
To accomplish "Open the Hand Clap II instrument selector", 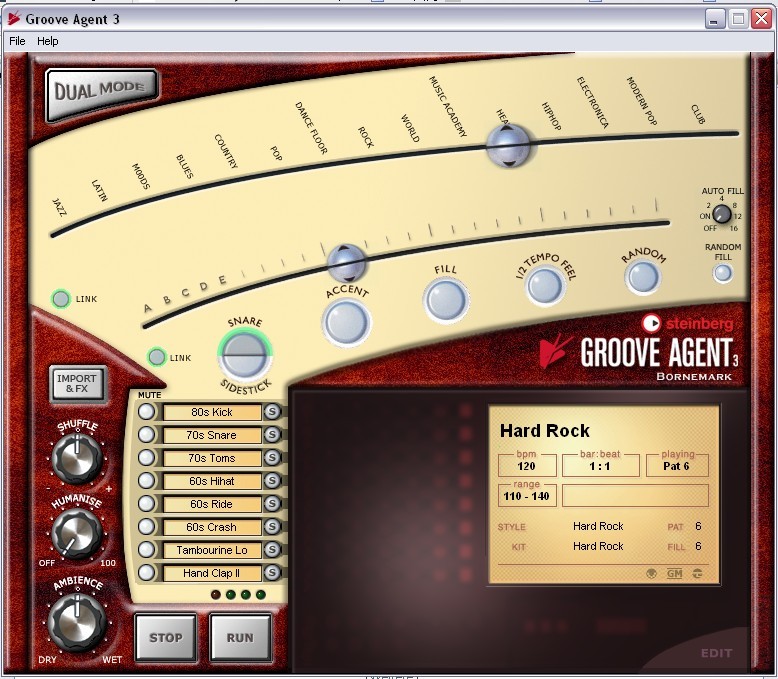I will [212, 573].
